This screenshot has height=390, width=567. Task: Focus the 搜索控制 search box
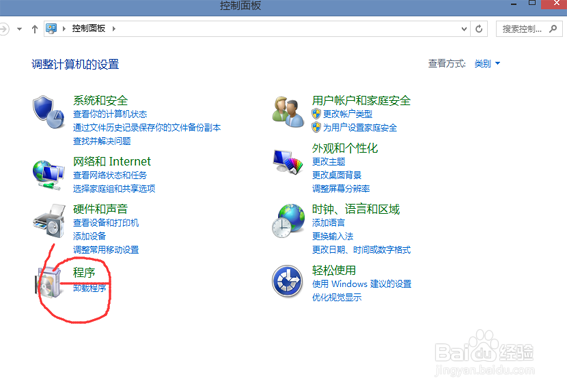pyautogui.click(x=529, y=29)
